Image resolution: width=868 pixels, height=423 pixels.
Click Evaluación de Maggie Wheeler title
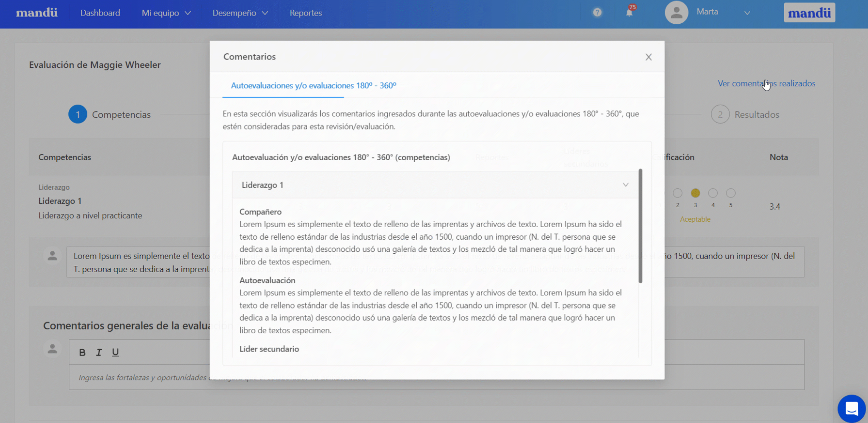coord(95,65)
